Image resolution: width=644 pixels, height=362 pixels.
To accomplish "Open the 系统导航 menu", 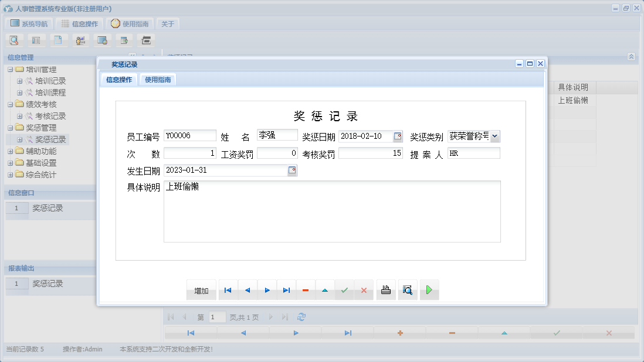I will (28, 23).
